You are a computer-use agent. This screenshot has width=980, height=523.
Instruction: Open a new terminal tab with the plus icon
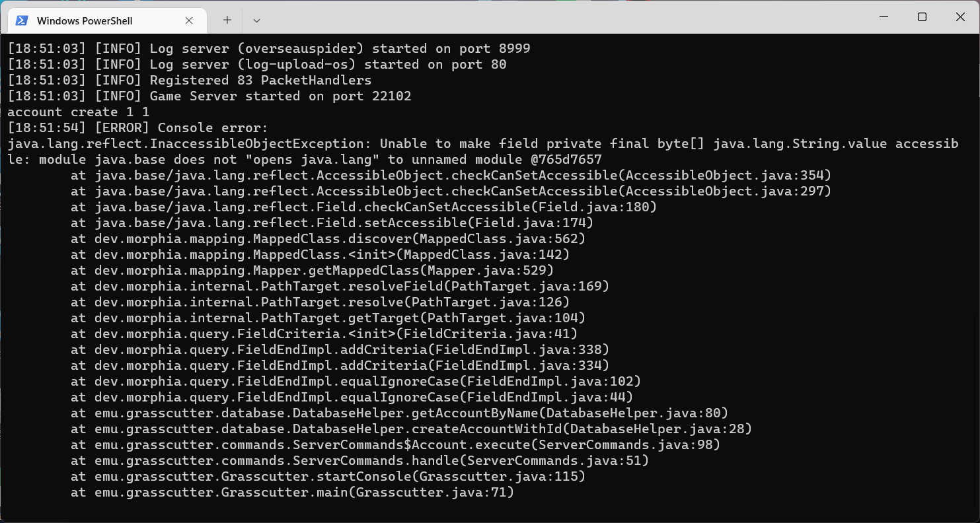227,20
